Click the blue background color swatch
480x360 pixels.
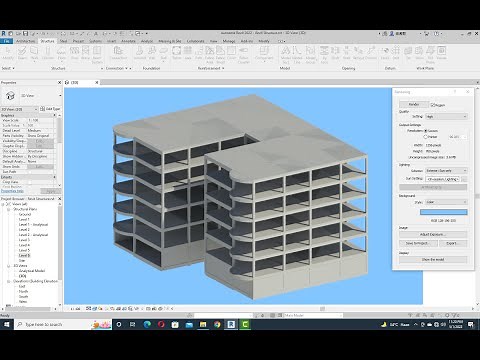444,212
